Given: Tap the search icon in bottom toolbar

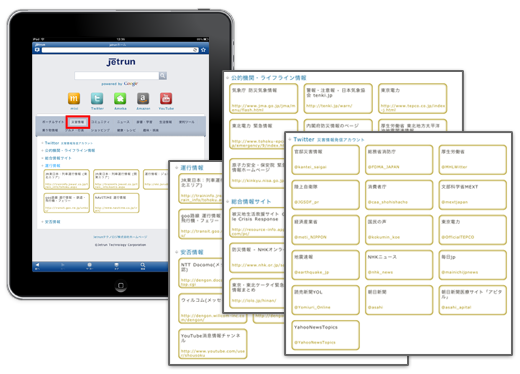Looking at the screenshot, I should pyautogui.click(x=143, y=266).
